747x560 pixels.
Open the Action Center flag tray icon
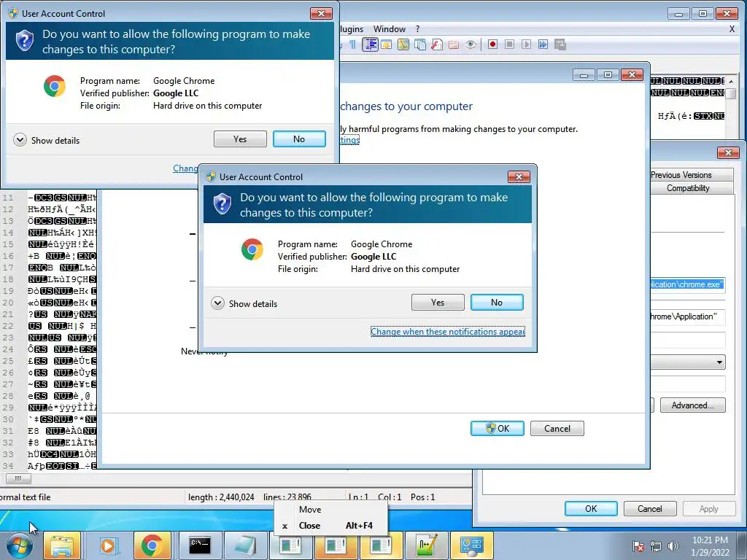[x=638, y=546]
